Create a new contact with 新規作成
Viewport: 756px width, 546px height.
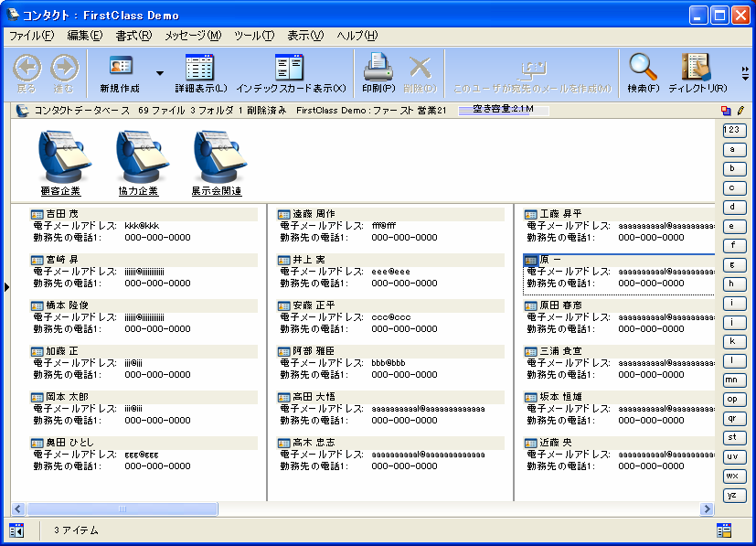pyautogui.click(x=120, y=74)
